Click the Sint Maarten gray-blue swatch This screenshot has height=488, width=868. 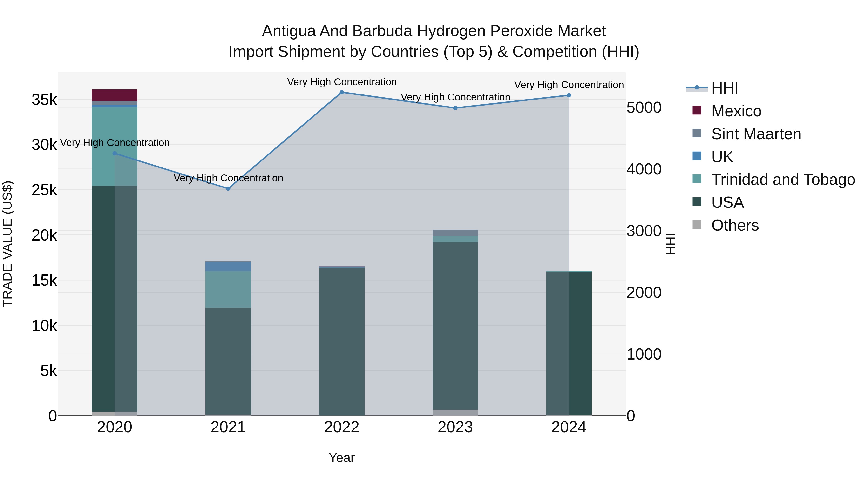[x=697, y=133]
